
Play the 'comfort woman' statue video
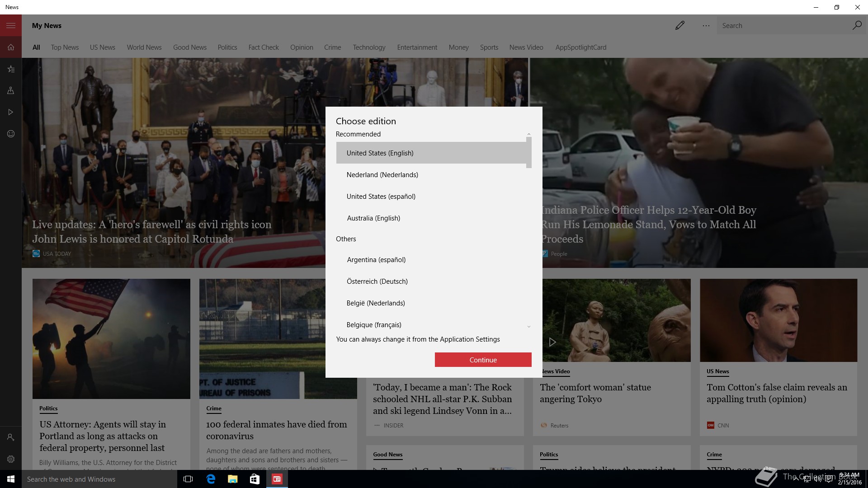tap(552, 342)
